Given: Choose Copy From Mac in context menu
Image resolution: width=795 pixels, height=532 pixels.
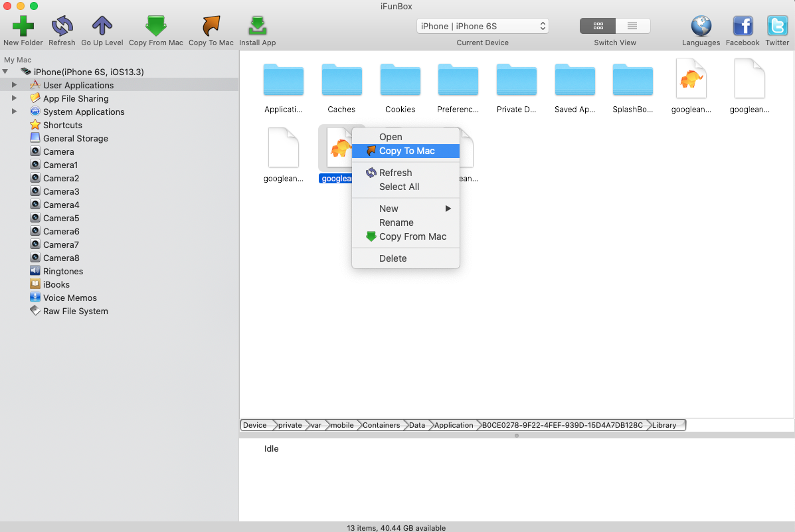Looking at the screenshot, I should click(406, 236).
